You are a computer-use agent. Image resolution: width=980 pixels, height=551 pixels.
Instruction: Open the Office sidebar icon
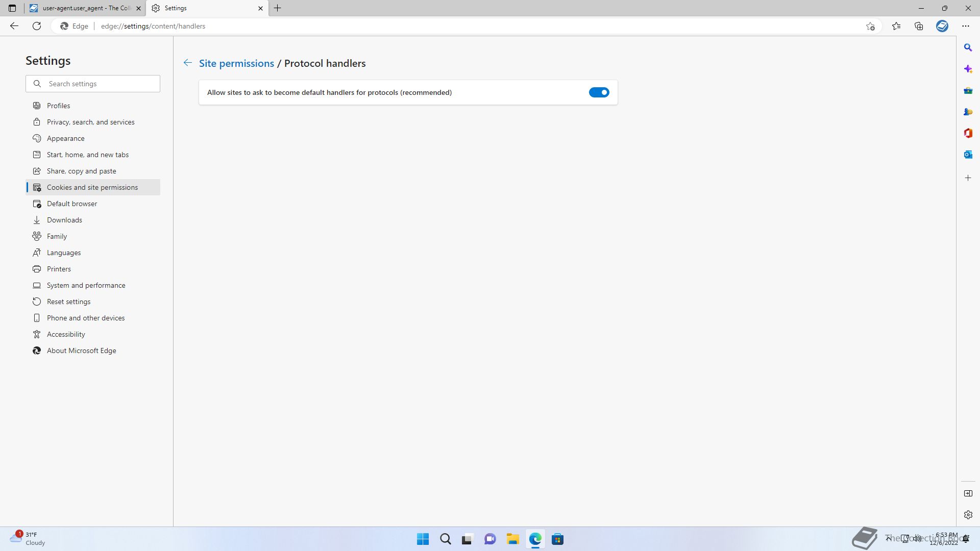pos(968,133)
